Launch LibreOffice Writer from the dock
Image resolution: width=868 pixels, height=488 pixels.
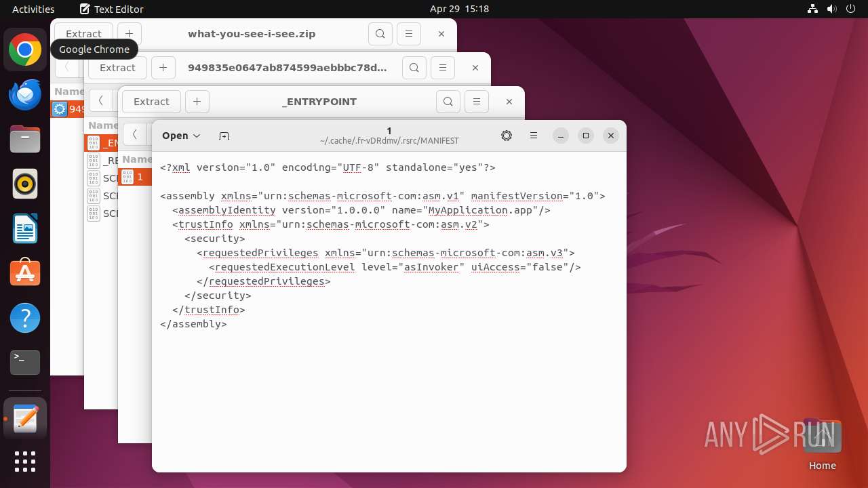[25, 228]
